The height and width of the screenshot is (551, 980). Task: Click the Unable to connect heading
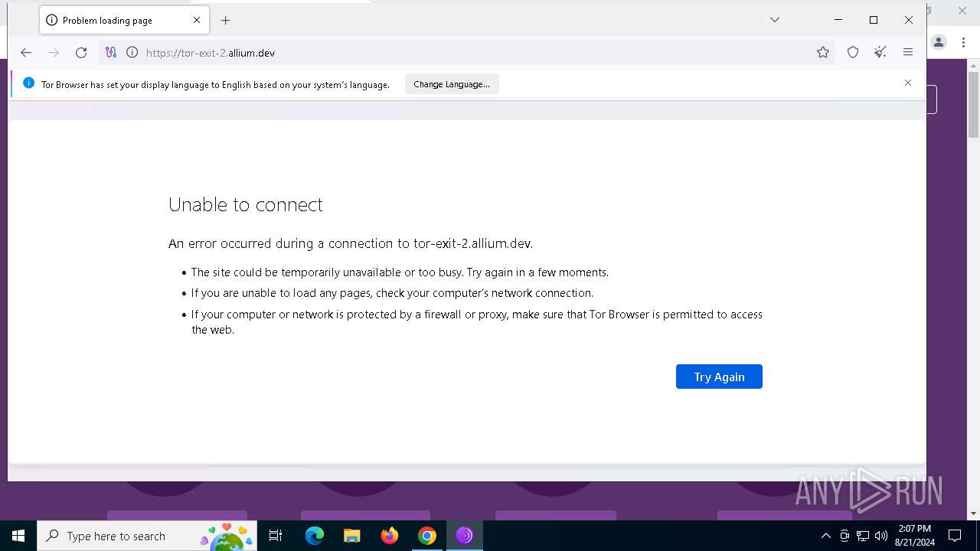tap(246, 204)
